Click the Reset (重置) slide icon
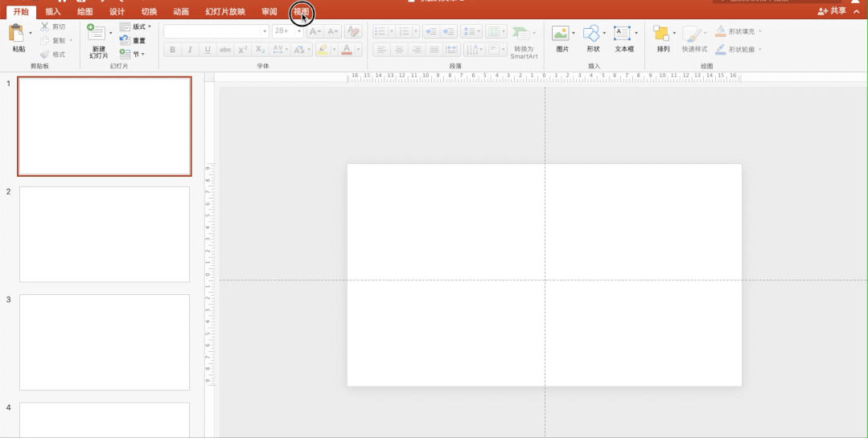Screen dimensions: 868x438 coord(125,40)
